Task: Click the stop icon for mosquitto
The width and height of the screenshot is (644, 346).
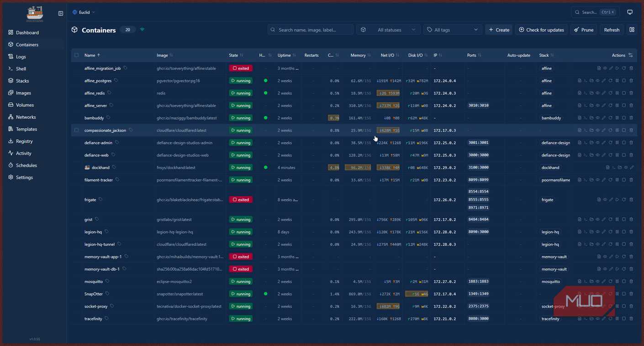Action: coord(624,282)
